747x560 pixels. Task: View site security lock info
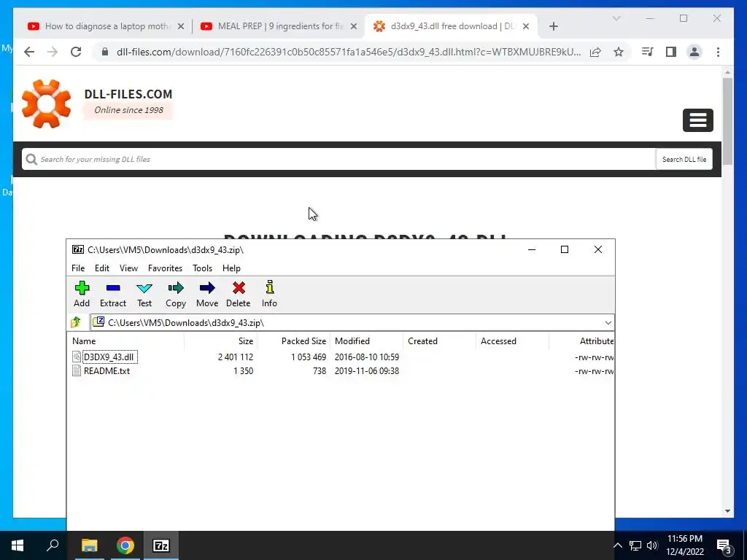(x=105, y=52)
